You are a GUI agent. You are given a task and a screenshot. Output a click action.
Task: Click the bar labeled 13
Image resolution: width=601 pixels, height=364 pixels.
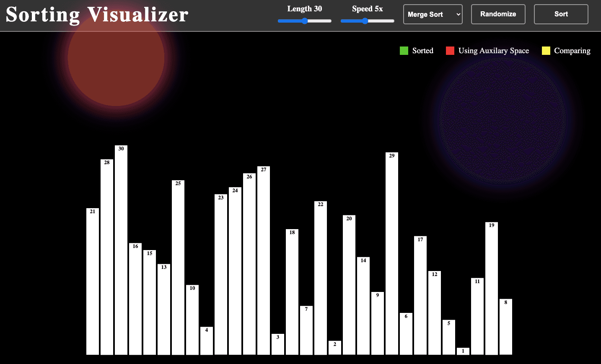[x=164, y=310]
